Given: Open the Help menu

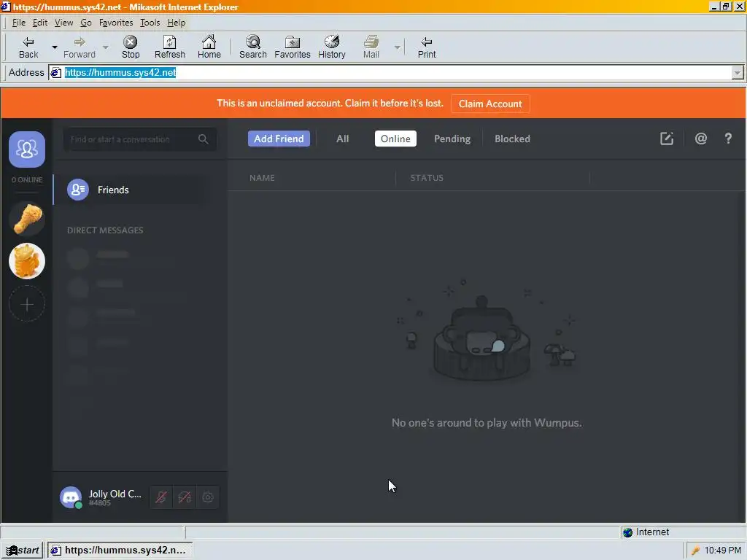Looking at the screenshot, I should coord(177,23).
